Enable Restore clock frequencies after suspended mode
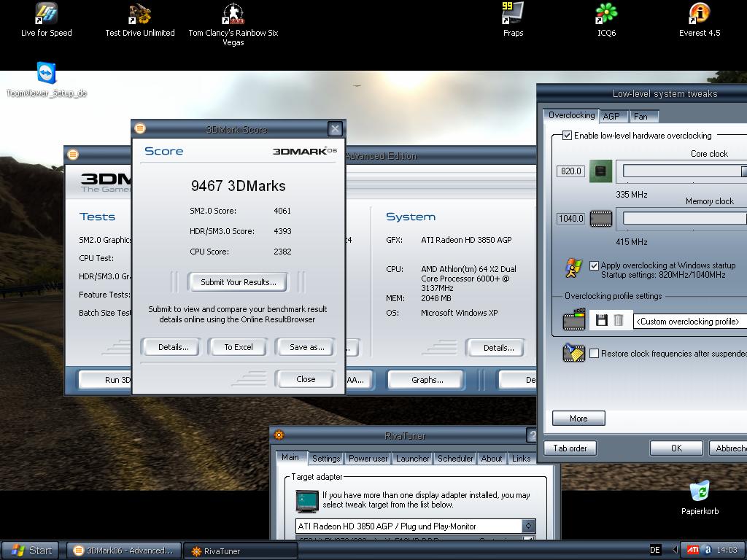This screenshot has width=747, height=560. tap(594, 354)
